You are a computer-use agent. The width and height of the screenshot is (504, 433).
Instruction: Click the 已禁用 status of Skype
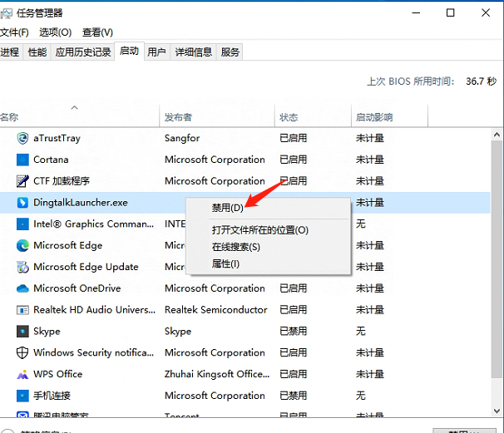tap(293, 332)
